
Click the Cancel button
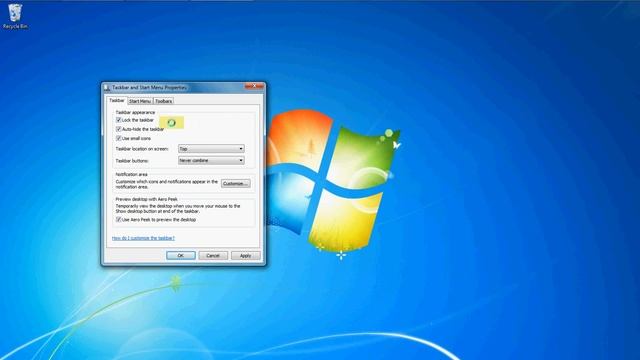[213, 256]
